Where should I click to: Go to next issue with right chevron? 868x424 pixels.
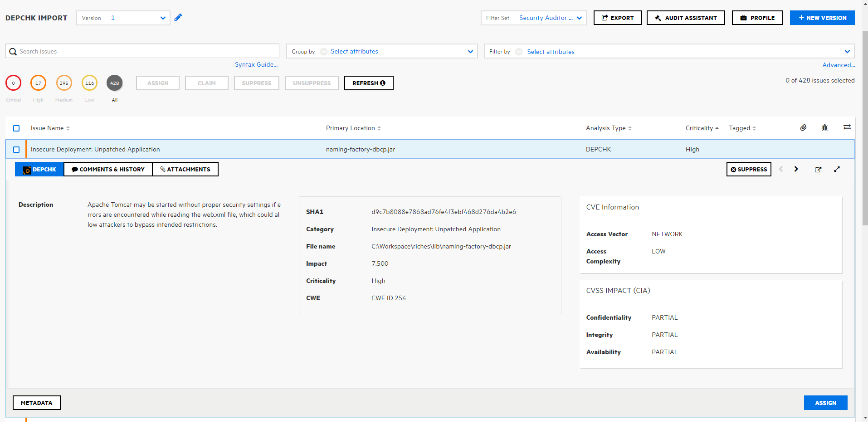tap(796, 169)
